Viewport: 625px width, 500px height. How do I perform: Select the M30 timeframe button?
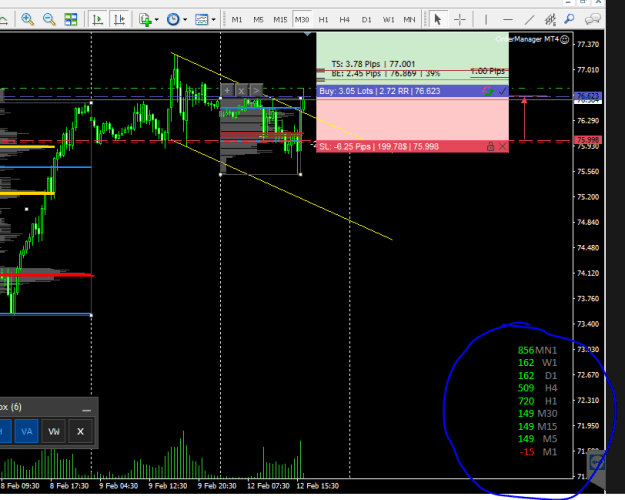[302, 20]
